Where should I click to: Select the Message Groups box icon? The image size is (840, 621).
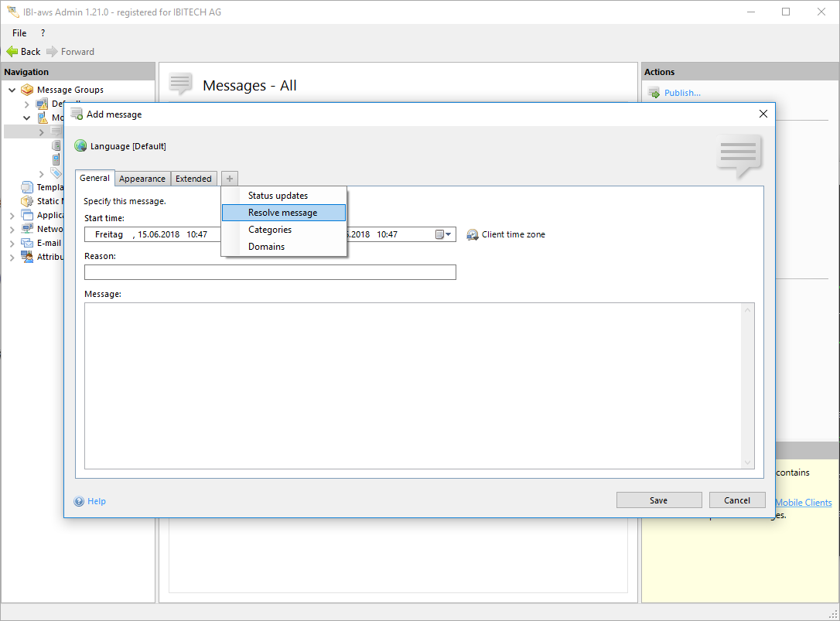pyautogui.click(x=27, y=90)
